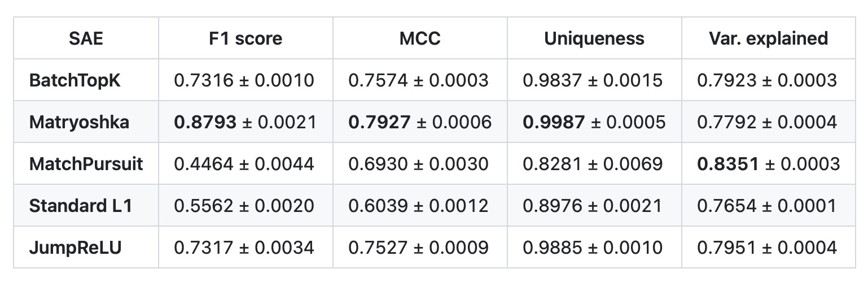Click the SAE column header
The height and width of the screenshot is (286, 868).
(86, 38)
